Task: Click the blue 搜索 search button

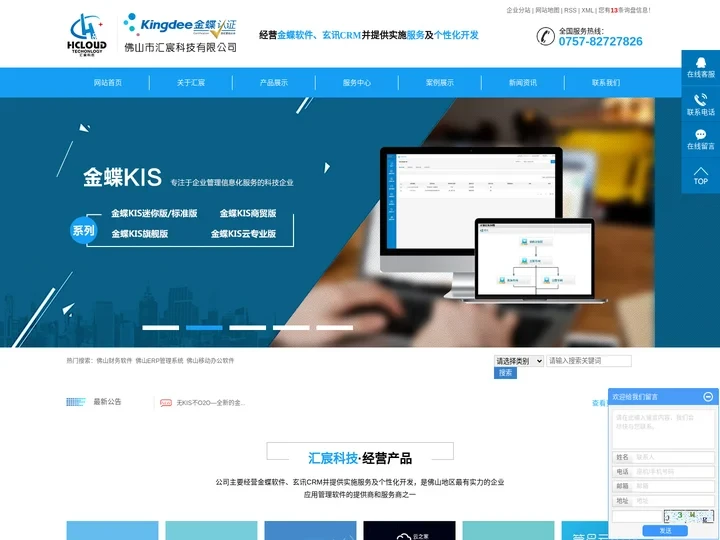Action: click(505, 373)
